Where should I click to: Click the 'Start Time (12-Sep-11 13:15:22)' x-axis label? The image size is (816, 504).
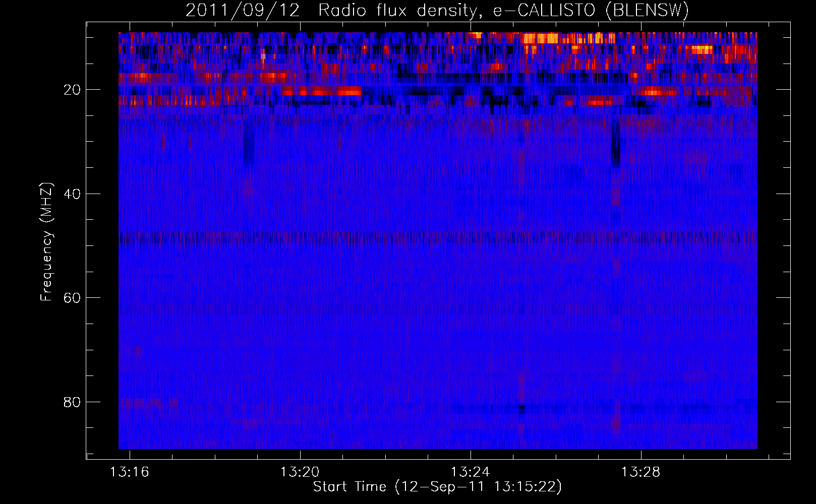437,487
